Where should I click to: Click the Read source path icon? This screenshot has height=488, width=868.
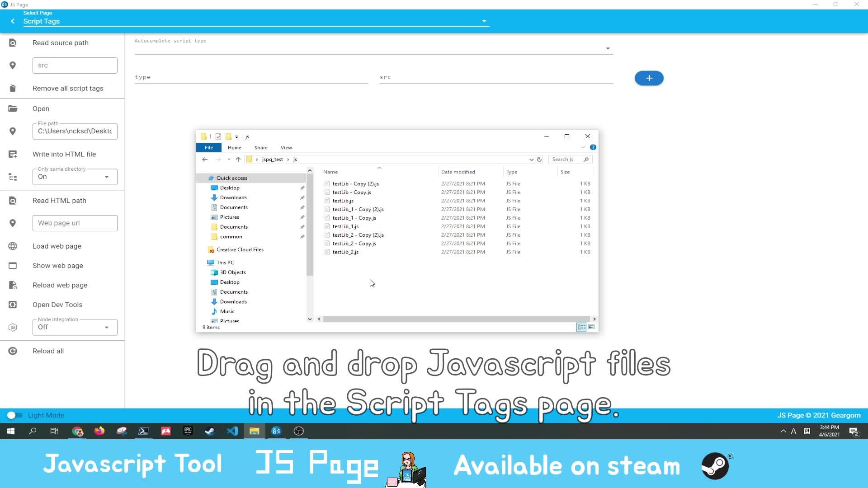tap(13, 43)
